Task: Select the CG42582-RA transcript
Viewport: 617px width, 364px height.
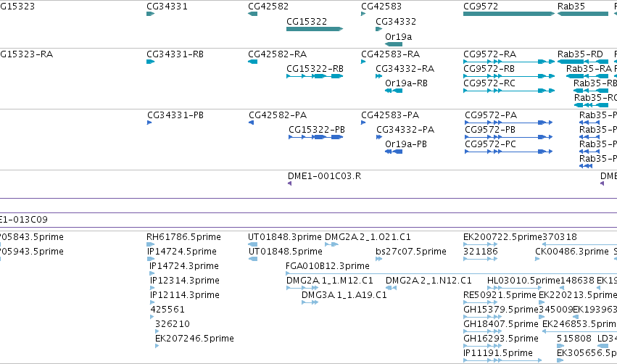Action: 252,62
